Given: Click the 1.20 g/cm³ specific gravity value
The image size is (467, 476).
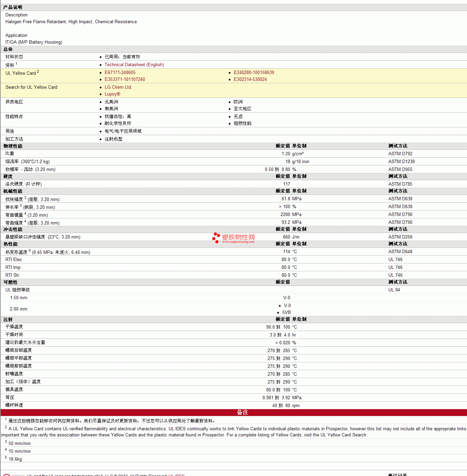Looking at the screenshot, I should coord(293,154).
